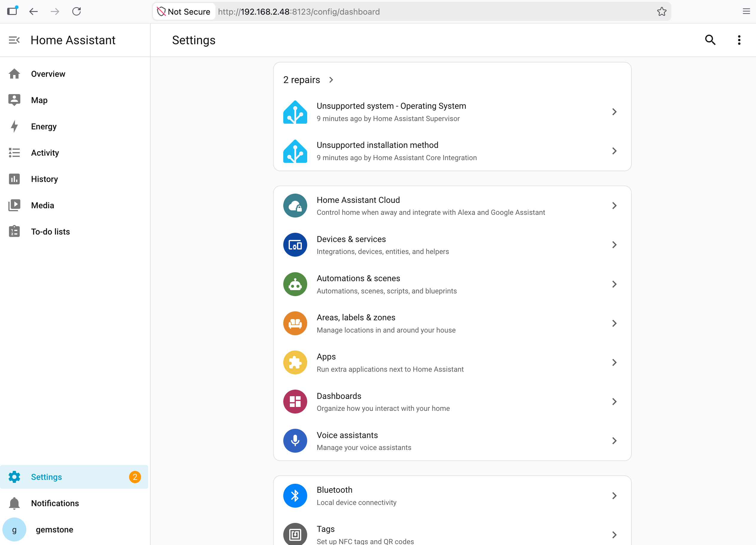Collapse the sidebar with the menu icon

click(x=14, y=40)
